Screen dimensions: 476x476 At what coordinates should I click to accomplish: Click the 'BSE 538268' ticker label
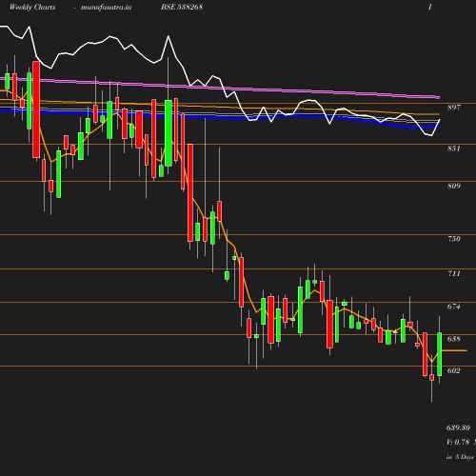pos(182,8)
